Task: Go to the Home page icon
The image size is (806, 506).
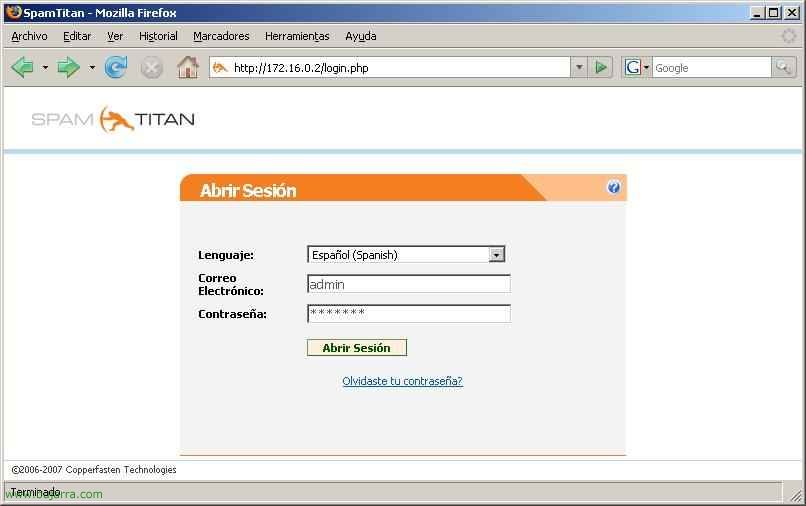Action: [x=188, y=67]
